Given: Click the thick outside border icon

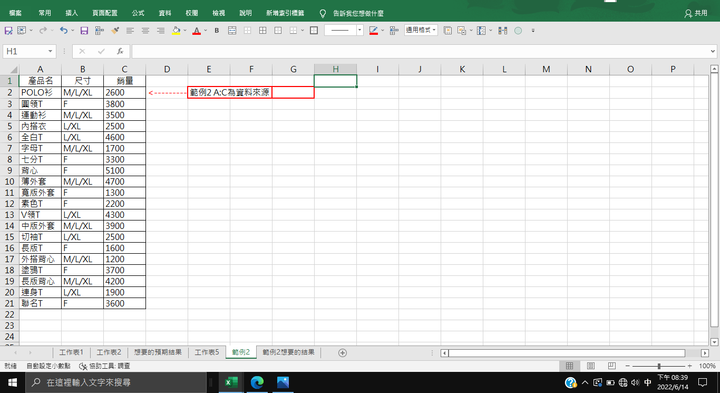Looking at the screenshot, I should (314, 30).
